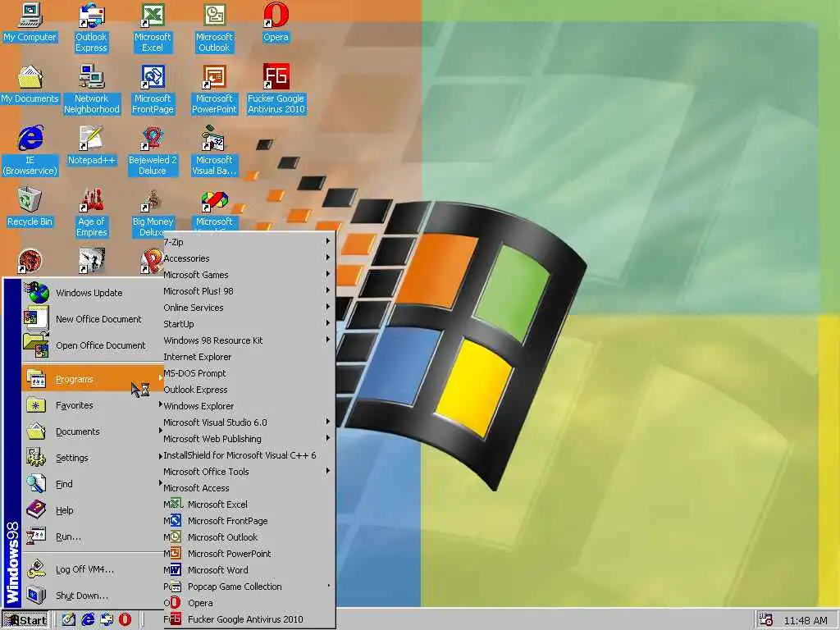
Task: Click Bejeweled 2 Deluxe desktop icon
Action: (153, 151)
